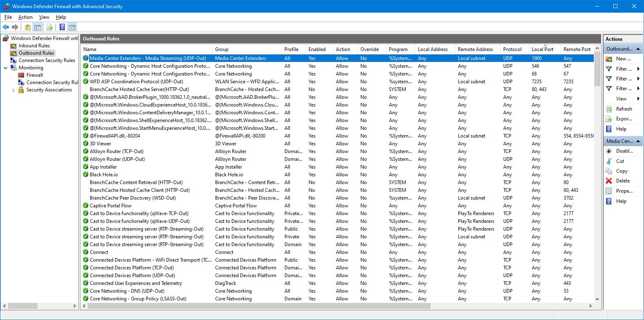Sort by the Enabled column header
This screenshot has width=644, height=320.
(319, 49)
